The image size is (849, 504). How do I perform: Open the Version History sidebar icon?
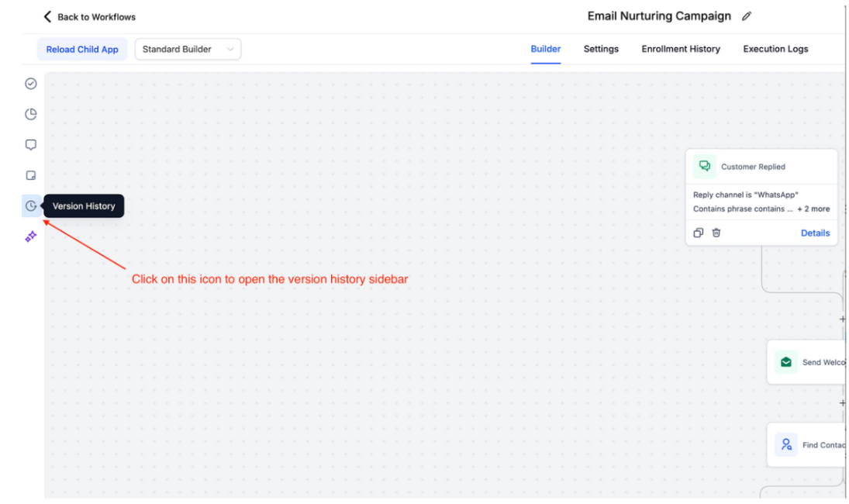pyautogui.click(x=31, y=206)
